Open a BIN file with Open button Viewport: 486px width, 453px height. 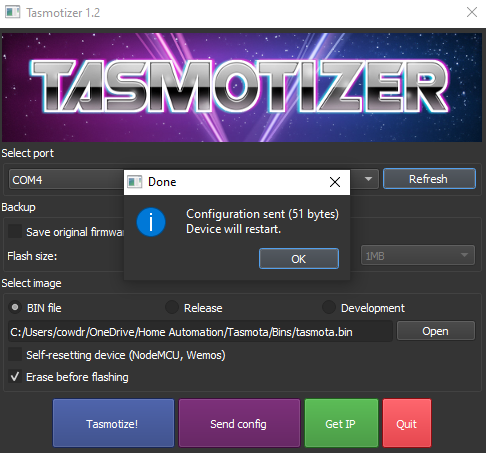[436, 331]
